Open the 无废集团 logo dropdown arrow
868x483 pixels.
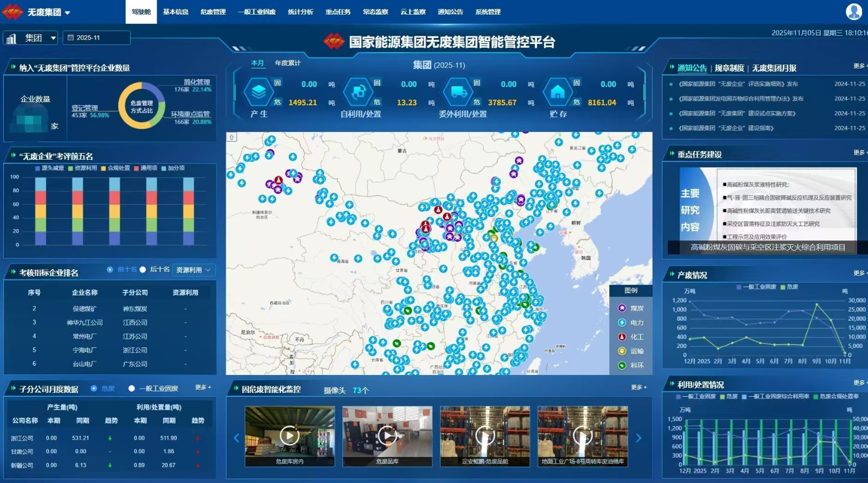coord(68,12)
